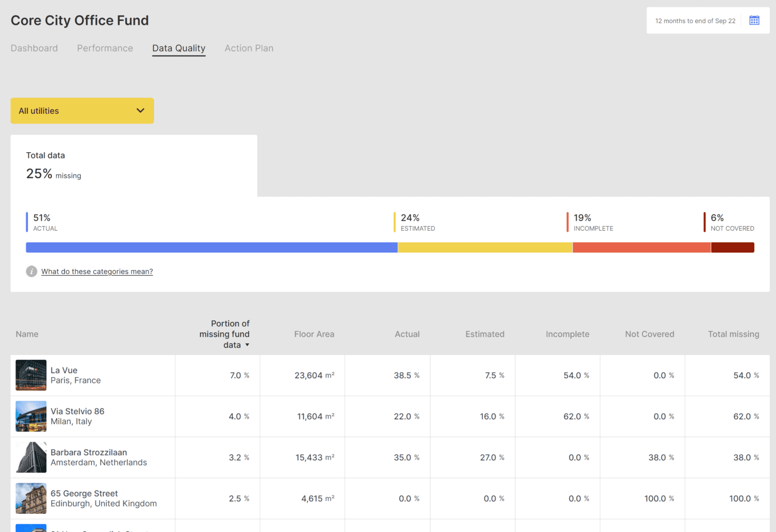Click the dark red Not Covered segment
The height and width of the screenshot is (532, 776).
coord(733,247)
